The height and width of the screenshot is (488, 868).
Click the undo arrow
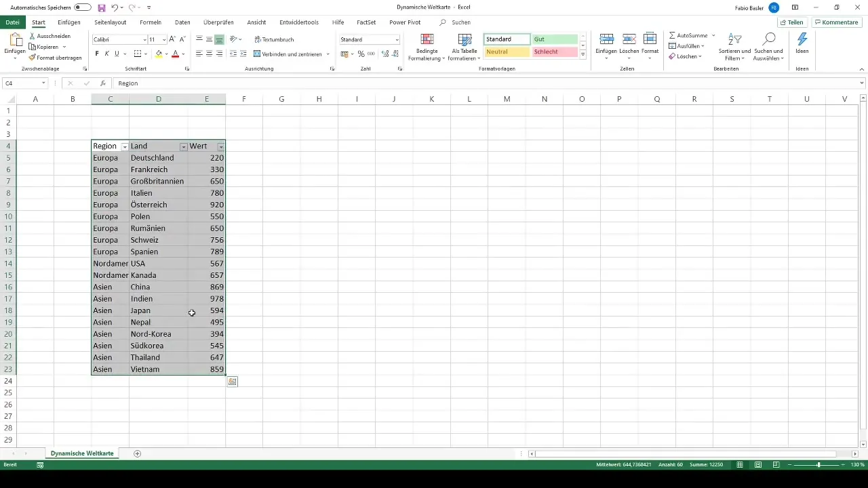115,7
